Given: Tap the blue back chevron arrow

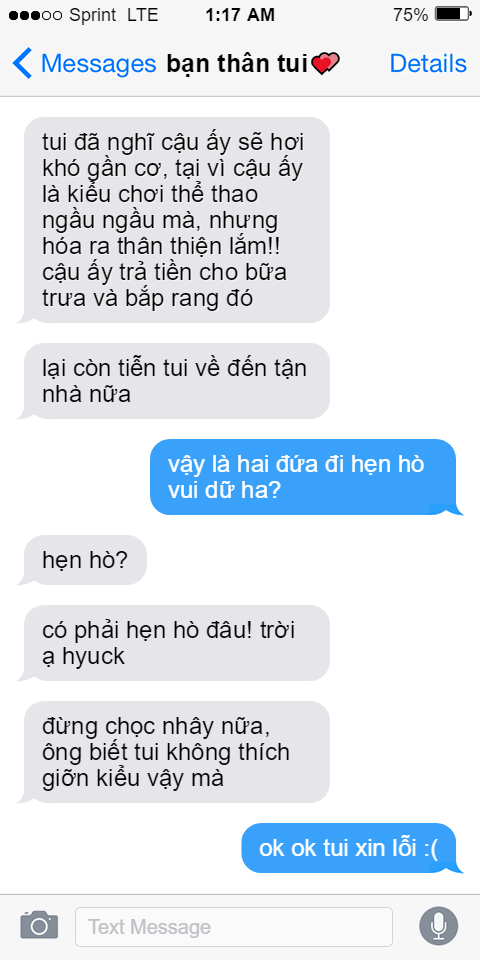Looking at the screenshot, I should click(x=22, y=64).
